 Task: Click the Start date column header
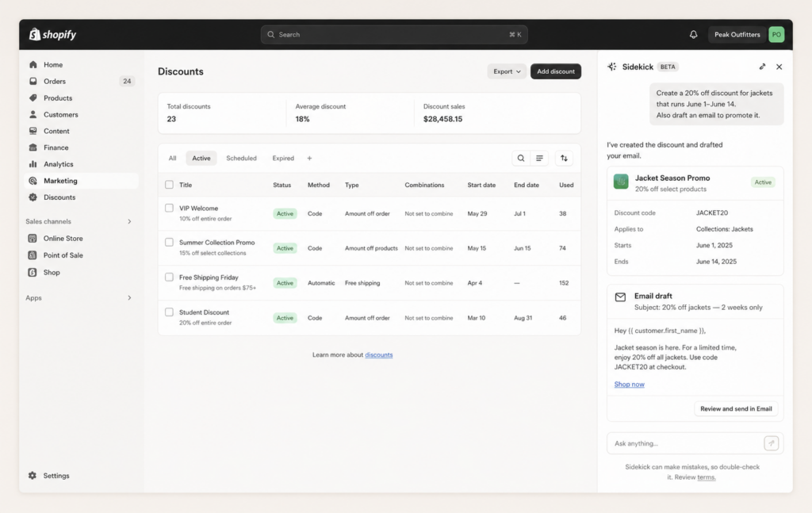[x=481, y=185]
